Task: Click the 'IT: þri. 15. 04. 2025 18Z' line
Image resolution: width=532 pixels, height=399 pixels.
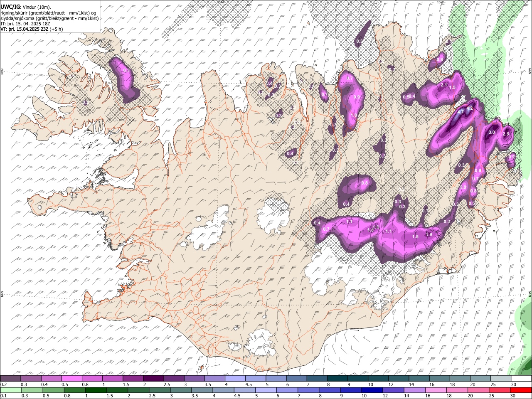Action: [x=25, y=24]
